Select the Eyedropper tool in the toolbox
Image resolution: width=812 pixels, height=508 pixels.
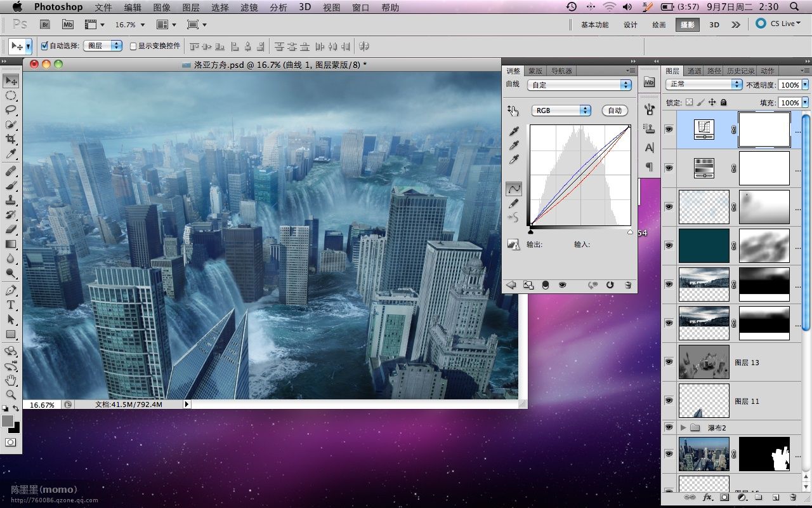(x=11, y=154)
